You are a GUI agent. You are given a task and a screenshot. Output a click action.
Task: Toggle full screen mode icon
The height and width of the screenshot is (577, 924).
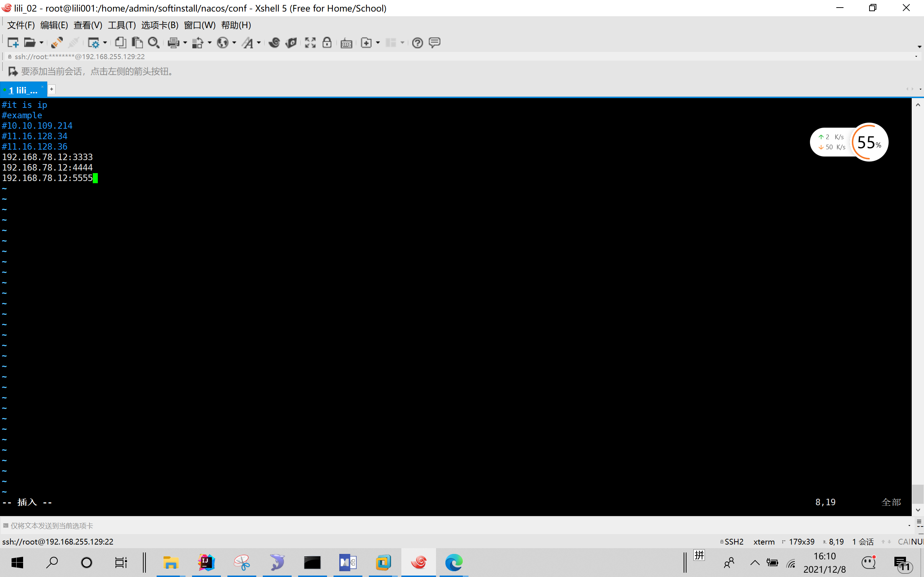310,43
